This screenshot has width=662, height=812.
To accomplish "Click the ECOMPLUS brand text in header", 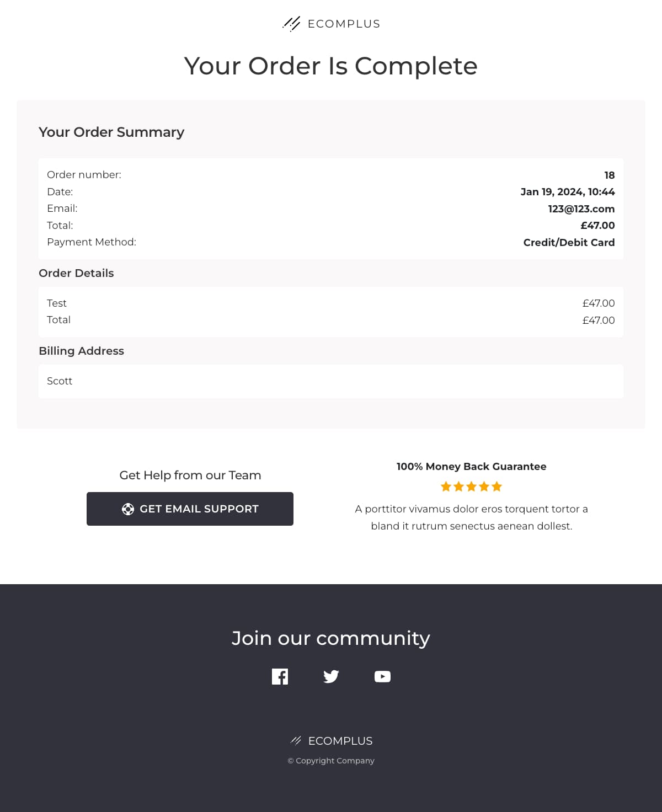I will click(x=344, y=24).
